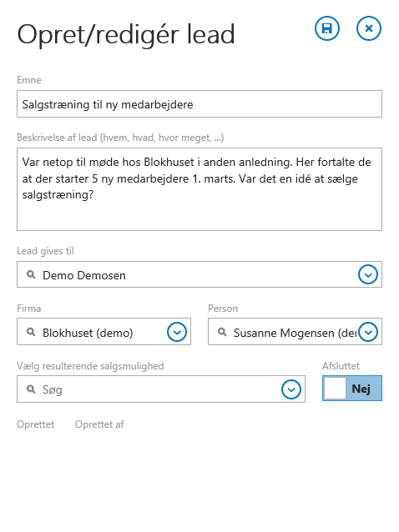Click the Oprettet label

point(36,424)
